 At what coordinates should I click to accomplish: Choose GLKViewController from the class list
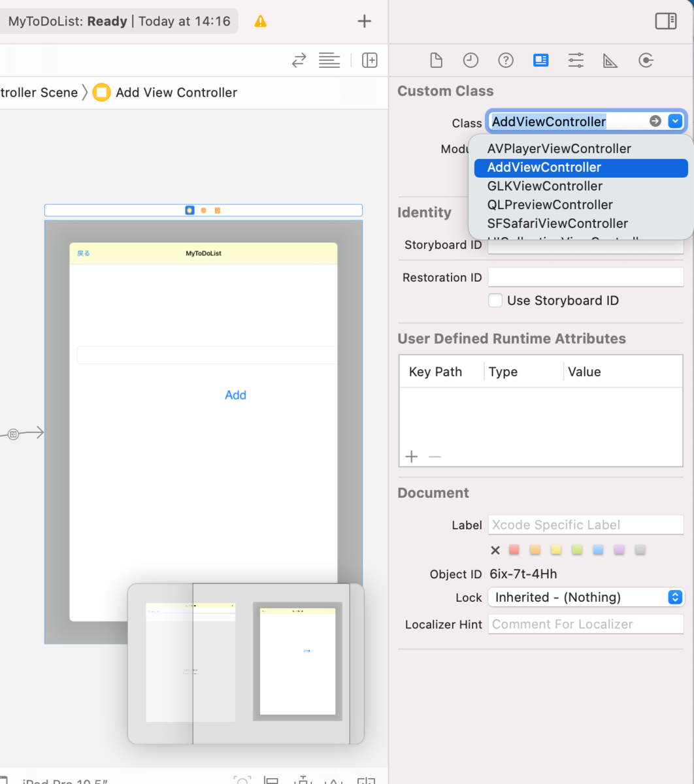point(581,186)
